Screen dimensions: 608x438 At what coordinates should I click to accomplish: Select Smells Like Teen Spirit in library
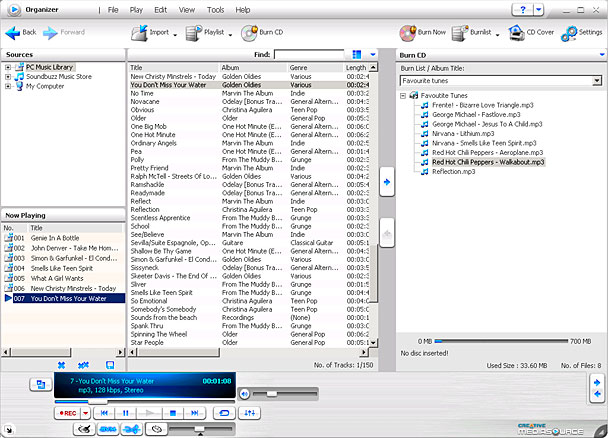click(161, 293)
